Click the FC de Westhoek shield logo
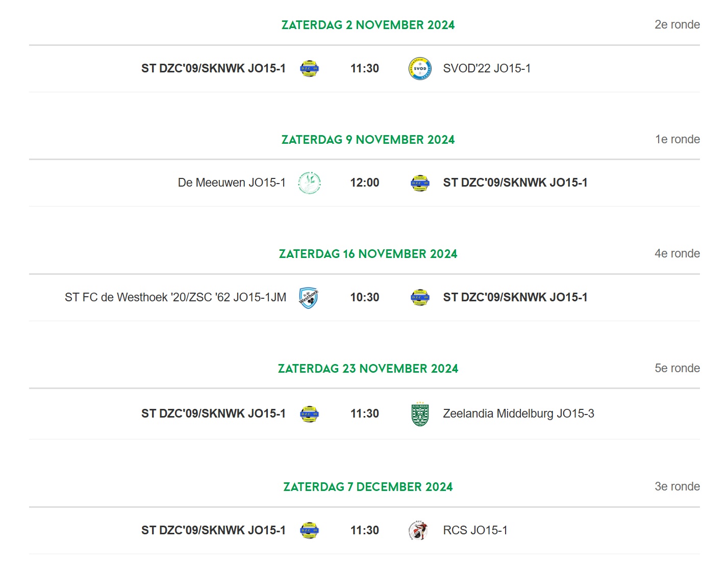728x570 pixels. [x=309, y=298]
